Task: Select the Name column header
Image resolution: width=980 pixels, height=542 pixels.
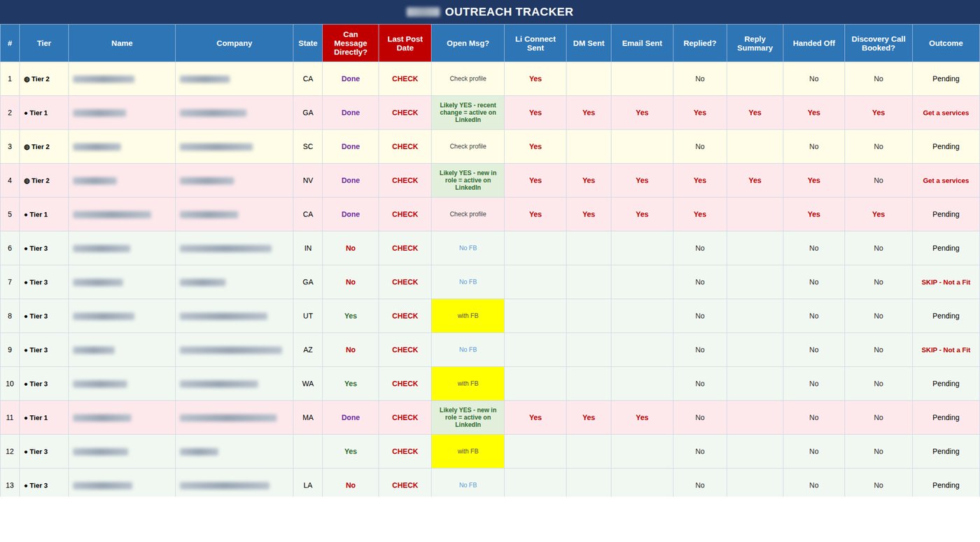Action: 122,43
